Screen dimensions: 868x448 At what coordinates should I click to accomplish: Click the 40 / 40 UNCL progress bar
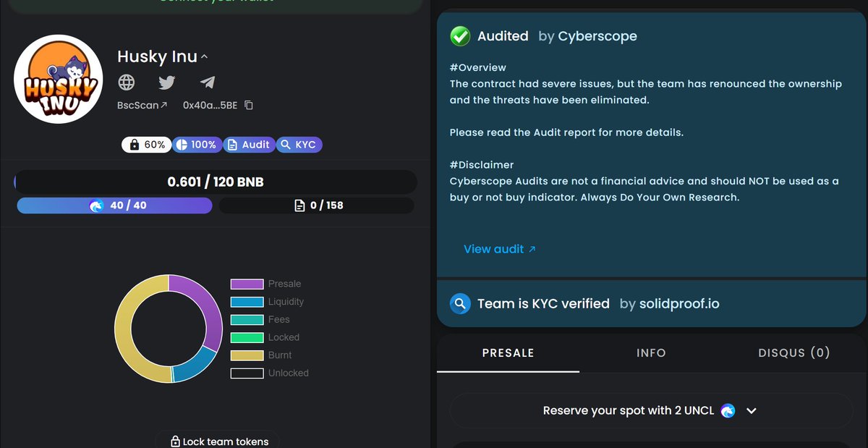click(114, 206)
